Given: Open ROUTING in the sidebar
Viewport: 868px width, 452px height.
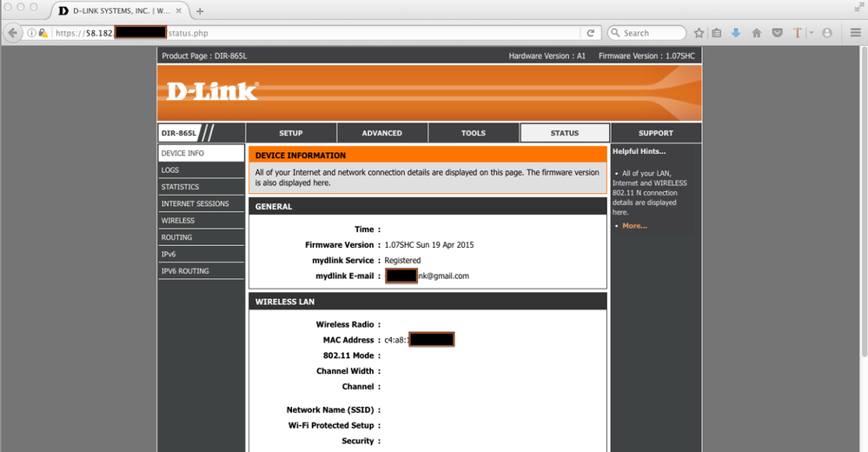Looking at the screenshot, I should [x=201, y=237].
